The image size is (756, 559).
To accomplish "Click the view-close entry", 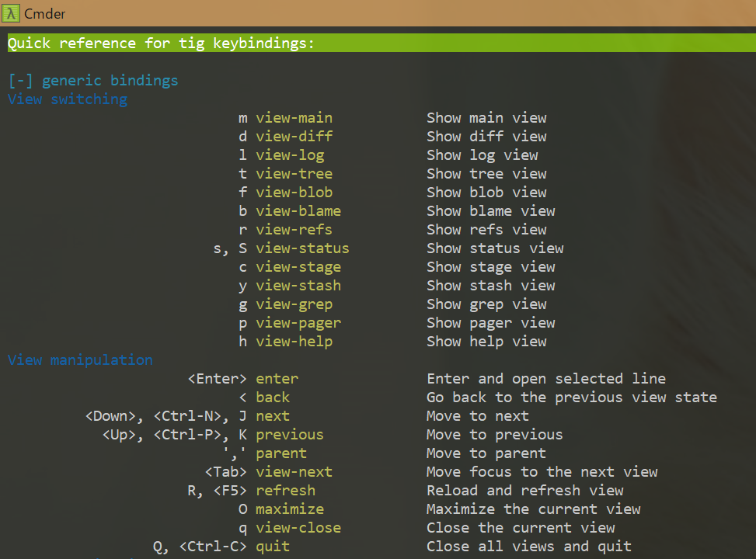I will [x=298, y=527].
